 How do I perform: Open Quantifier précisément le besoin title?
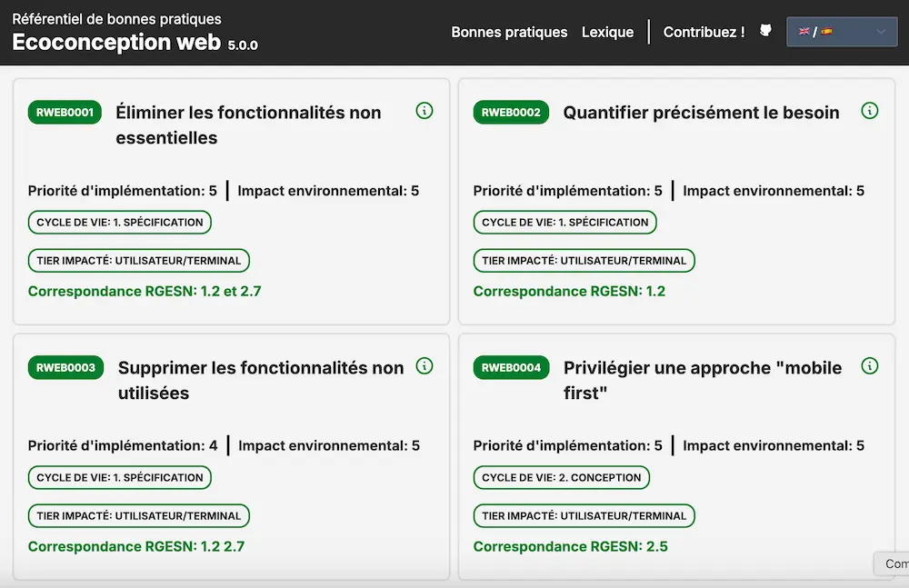coord(701,113)
